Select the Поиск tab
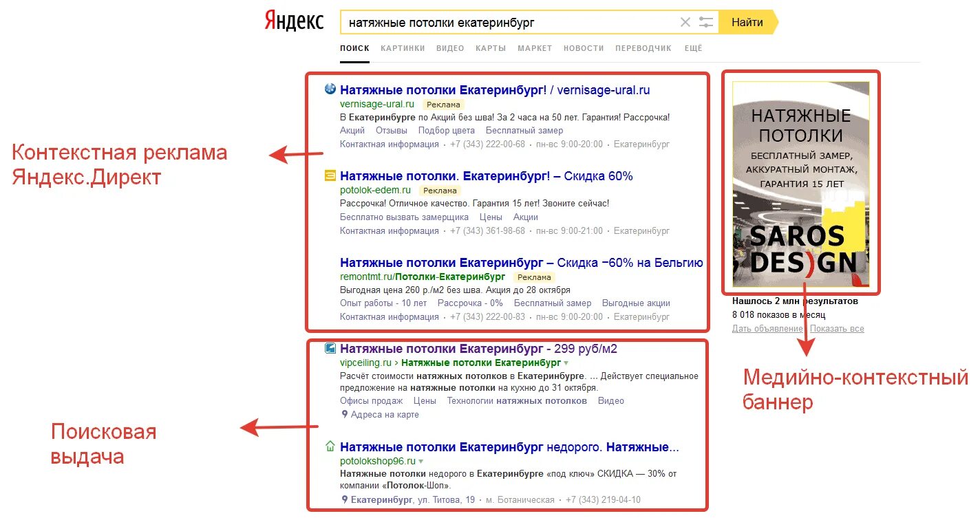Screen dimensions: 980x518 pos(354,48)
